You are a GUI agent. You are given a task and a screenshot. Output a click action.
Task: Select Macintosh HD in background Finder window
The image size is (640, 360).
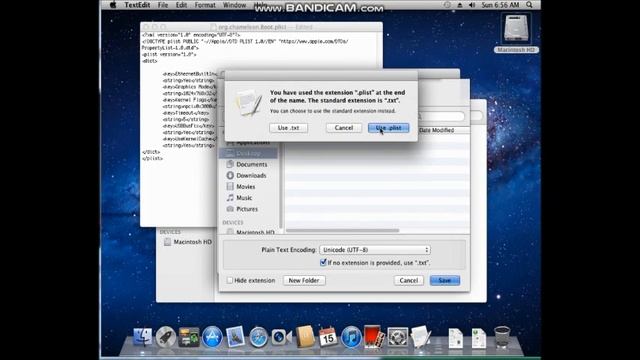188,242
